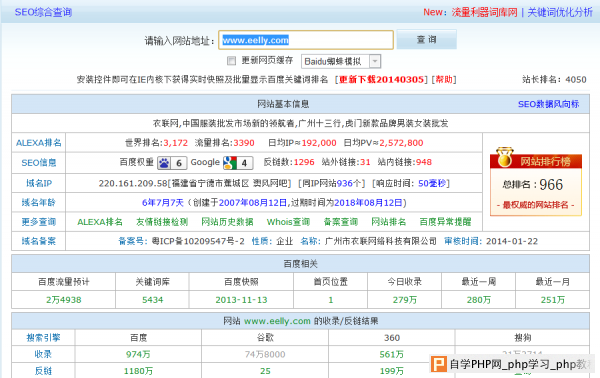Click ICP record 粤ICP备10209547号-2
This screenshot has height=378, width=600.
click(198, 241)
